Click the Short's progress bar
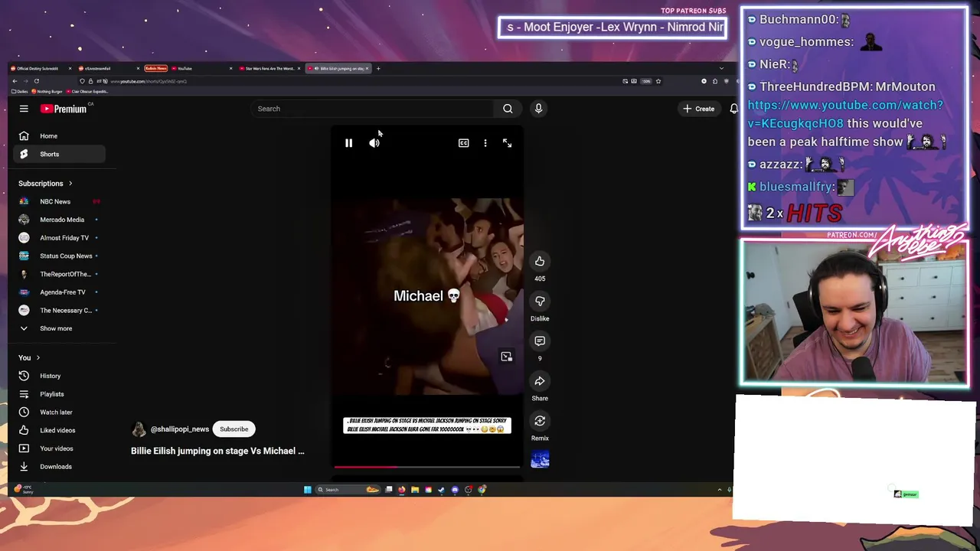980x551 pixels. pos(427,466)
